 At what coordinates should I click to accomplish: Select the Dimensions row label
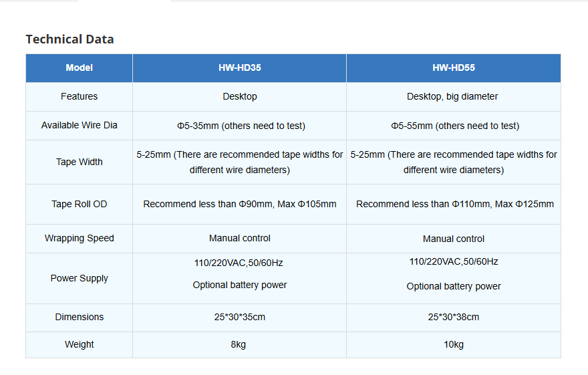coord(79,317)
